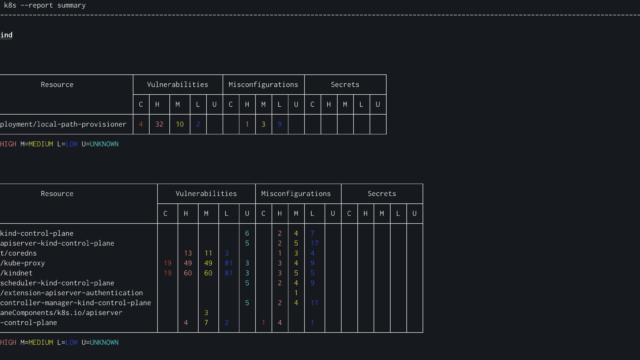Click the '/extension-apiserver-authentication' resource name
This screenshot has height=360, width=640.
71,293
